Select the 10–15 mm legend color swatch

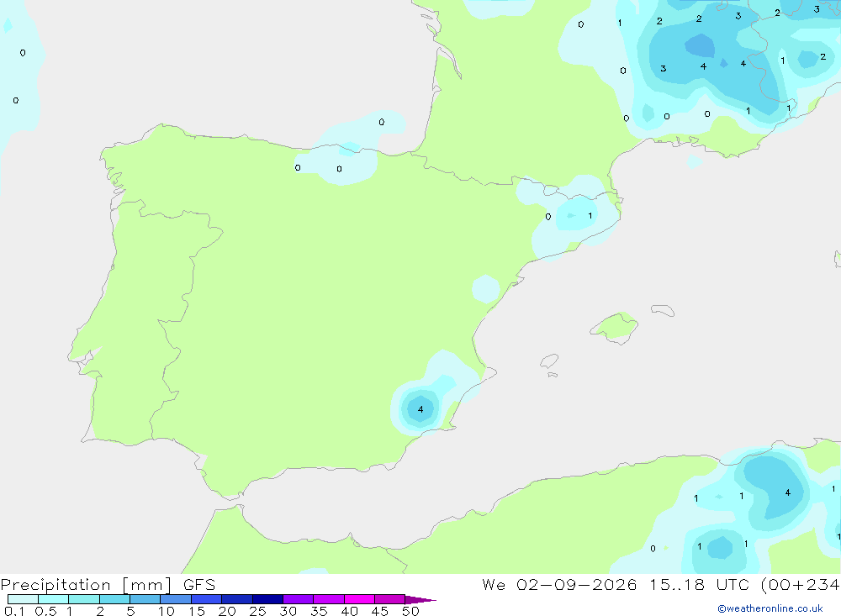tap(176, 599)
